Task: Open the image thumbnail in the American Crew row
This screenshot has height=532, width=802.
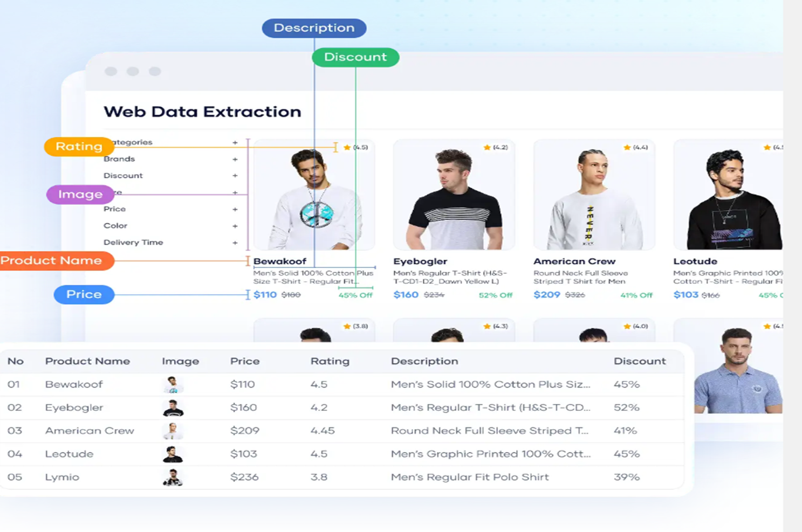Action: [x=173, y=431]
